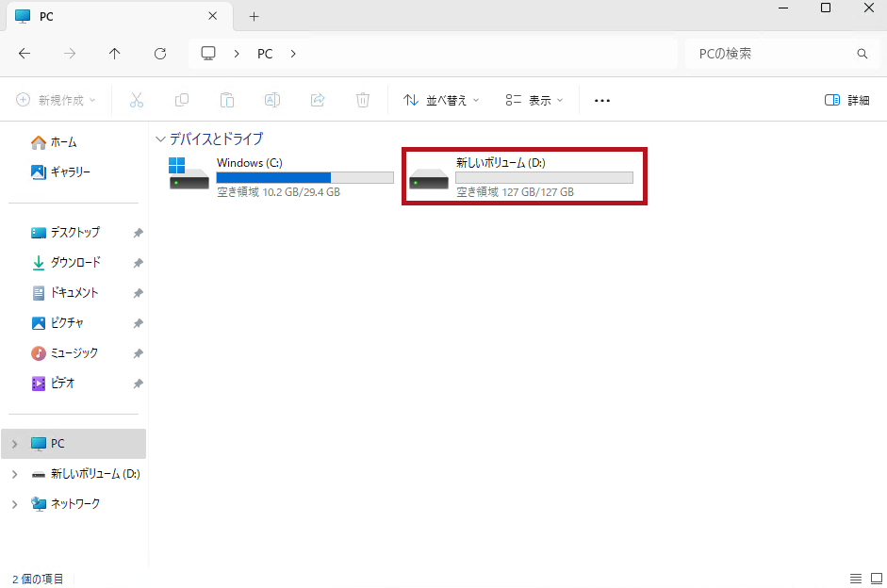Click the PCの検索 search box

(x=773, y=54)
